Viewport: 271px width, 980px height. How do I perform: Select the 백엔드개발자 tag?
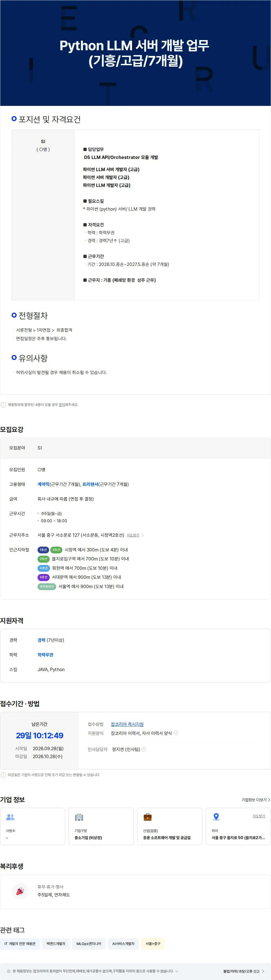(x=56, y=944)
